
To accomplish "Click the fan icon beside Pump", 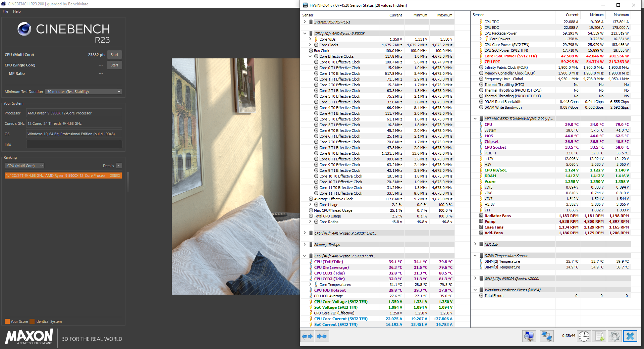I will click(x=481, y=221).
